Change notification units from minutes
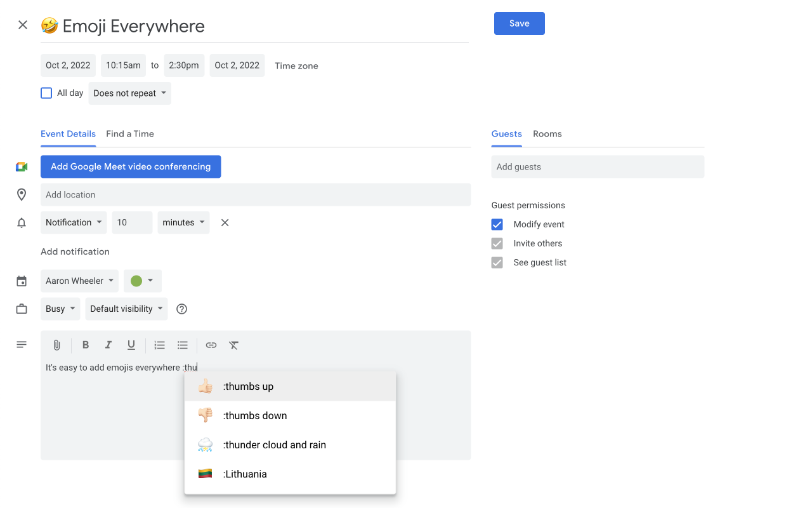The image size is (812, 508). pyautogui.click(x=183, y=222)
